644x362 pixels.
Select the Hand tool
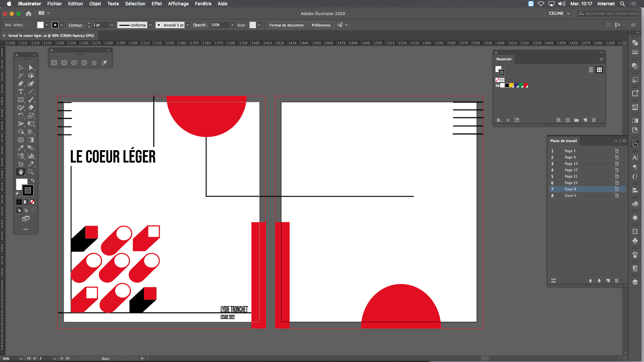point(21,172)
